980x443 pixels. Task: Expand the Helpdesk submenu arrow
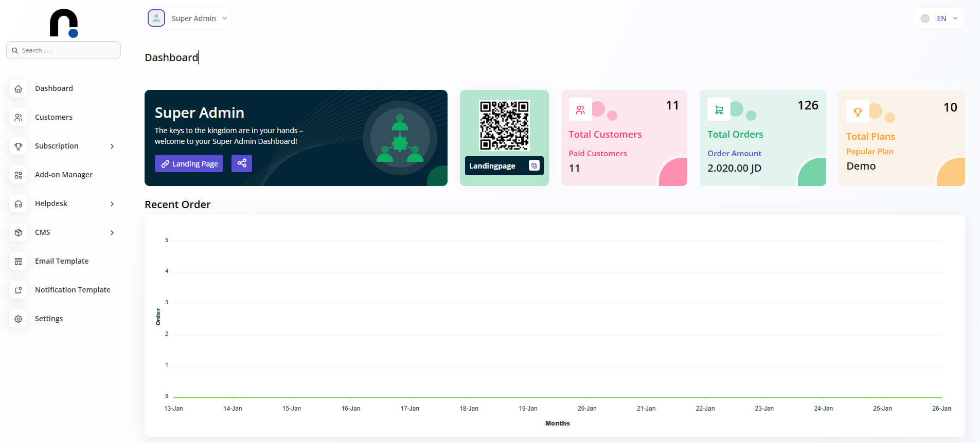(112, 204)
